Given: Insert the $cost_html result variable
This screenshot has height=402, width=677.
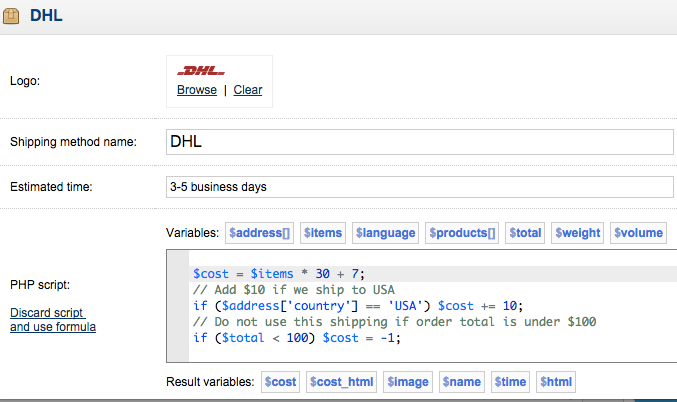Looking at the screenshot, I should (342, 382).
